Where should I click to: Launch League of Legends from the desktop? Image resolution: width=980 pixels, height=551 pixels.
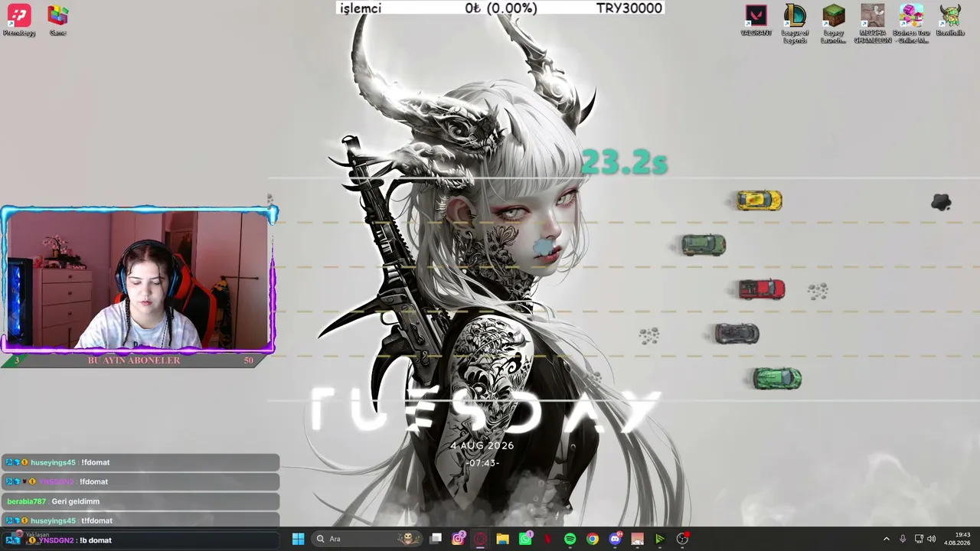click(x=795, y=24)
